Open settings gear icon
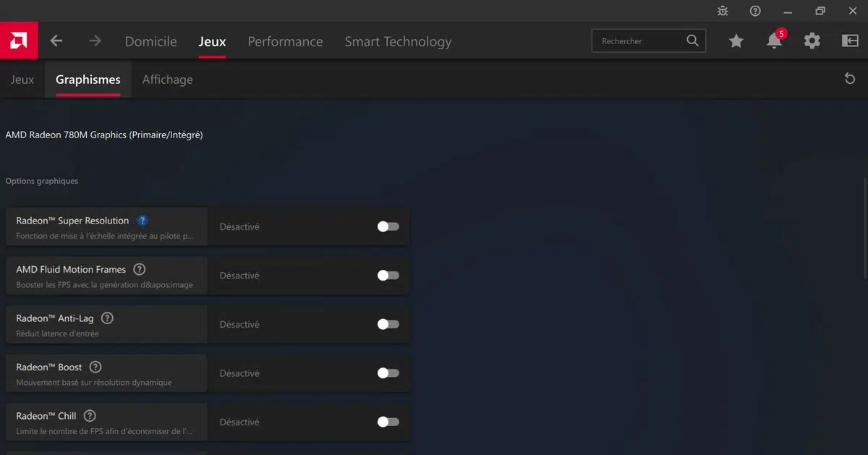 tap(812, 41)
